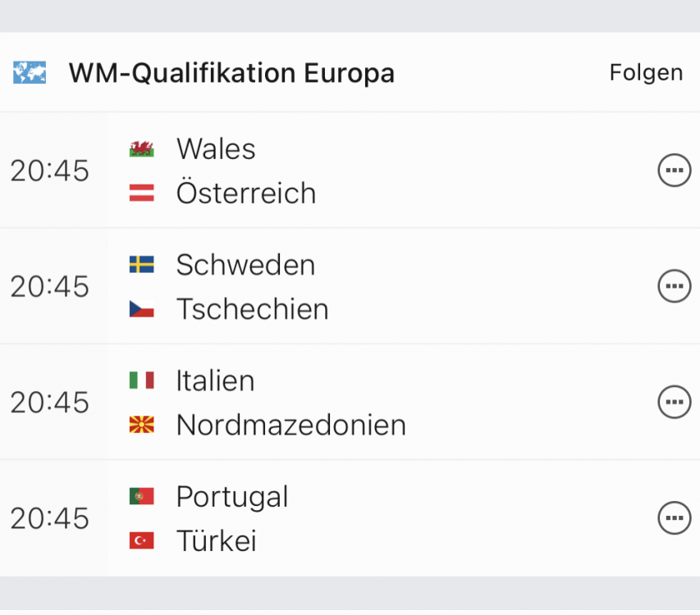Tap the Schweden flag icon
This screenshot has height=615, width=700.
[141, 265]
